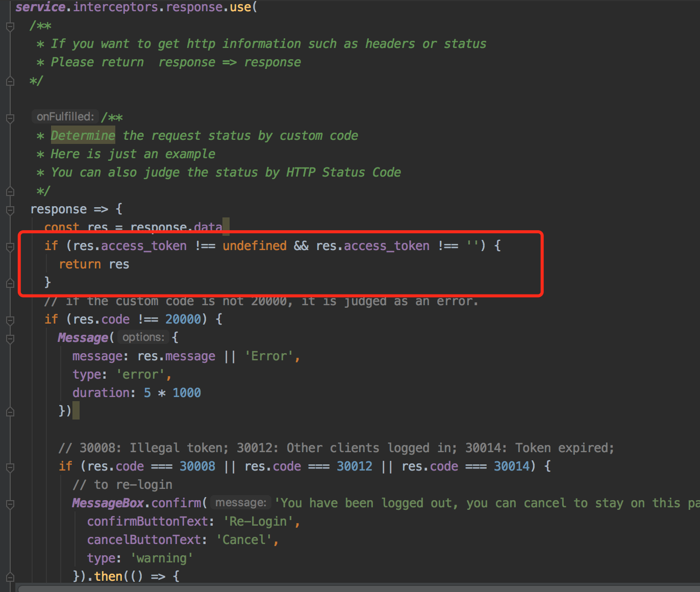Click 30012 in the 'res.code ===' condition
Screen dimensions: 700x592
pyautogui.click(x=355, y=466)
